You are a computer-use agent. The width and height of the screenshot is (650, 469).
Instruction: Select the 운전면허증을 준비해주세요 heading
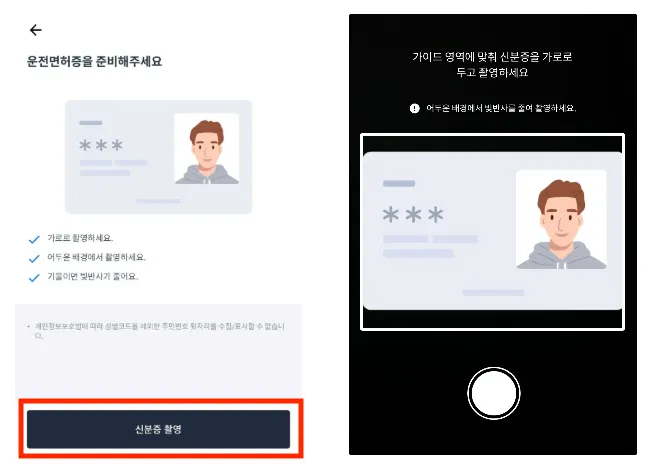[94, 61]
